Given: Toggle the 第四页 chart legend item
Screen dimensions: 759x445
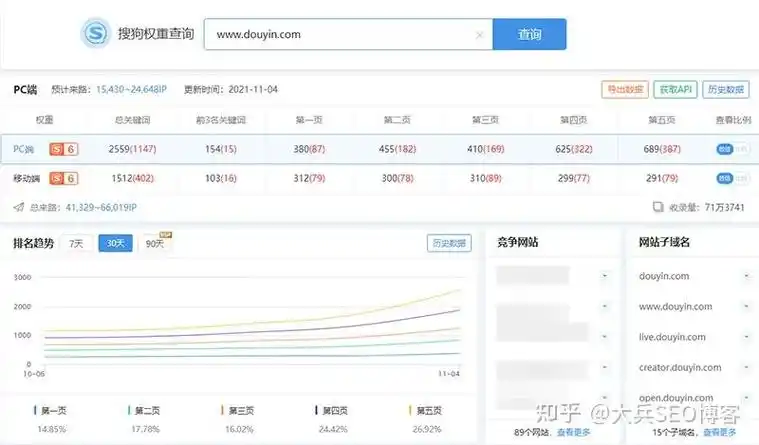Looking at the screenshot, I should pyautogui.click(x=332, y=411).
